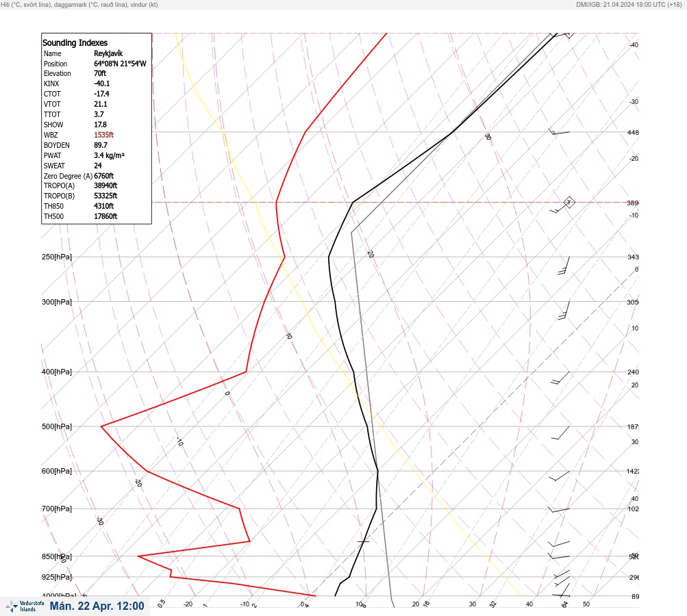Click the TH500 value '17860ft'
687x616 pixels.
point(105,216)
